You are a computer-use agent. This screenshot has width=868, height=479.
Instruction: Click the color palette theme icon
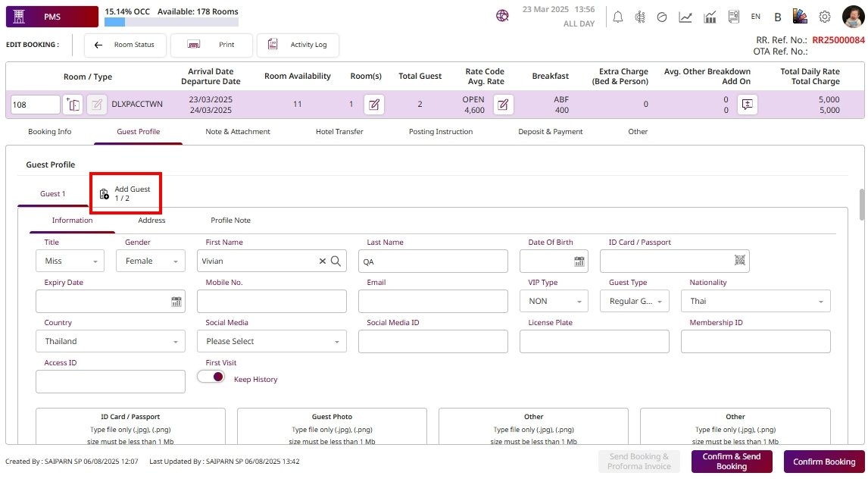(x=800, y=17)
